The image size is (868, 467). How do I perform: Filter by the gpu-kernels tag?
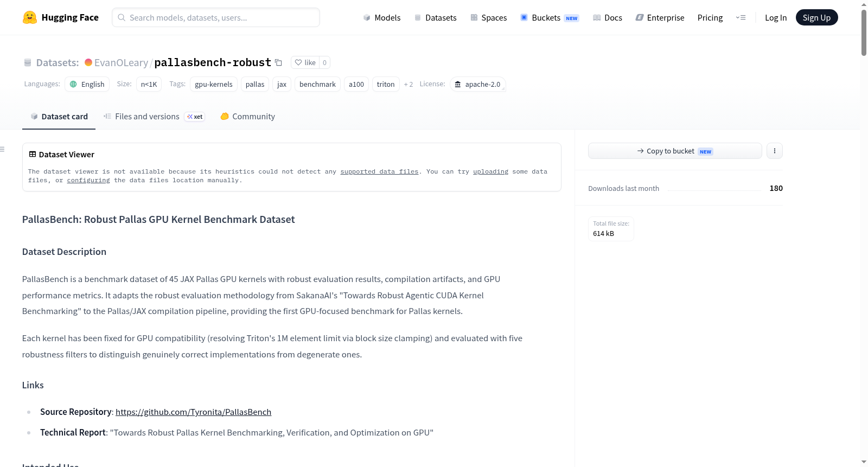click(214, 84)
